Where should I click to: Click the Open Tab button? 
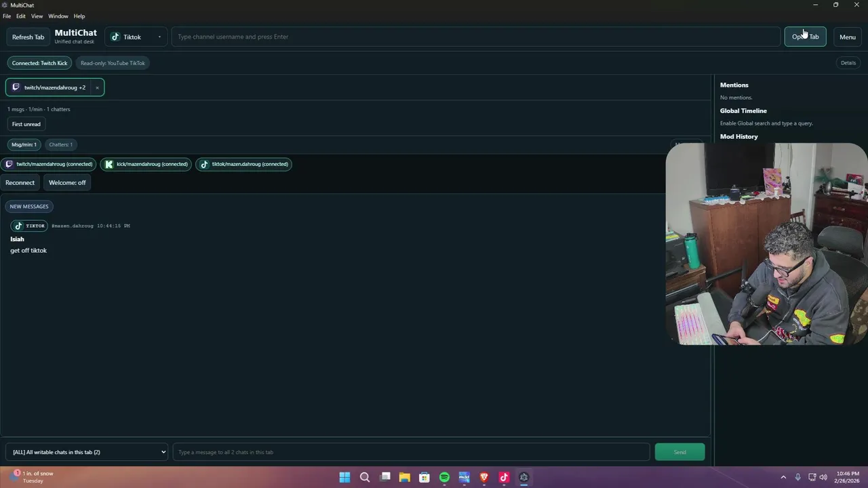click(x=805, y=37)
